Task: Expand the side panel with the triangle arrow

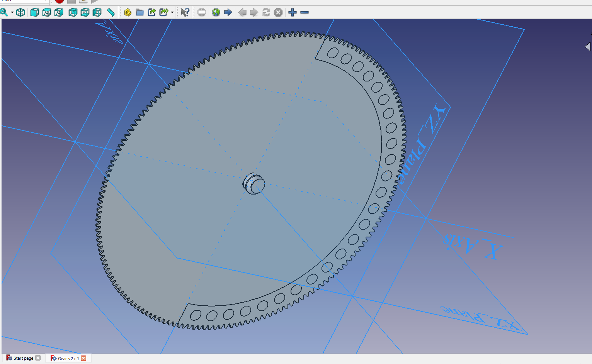Action: pyautogui.click(x=588, y=47)
